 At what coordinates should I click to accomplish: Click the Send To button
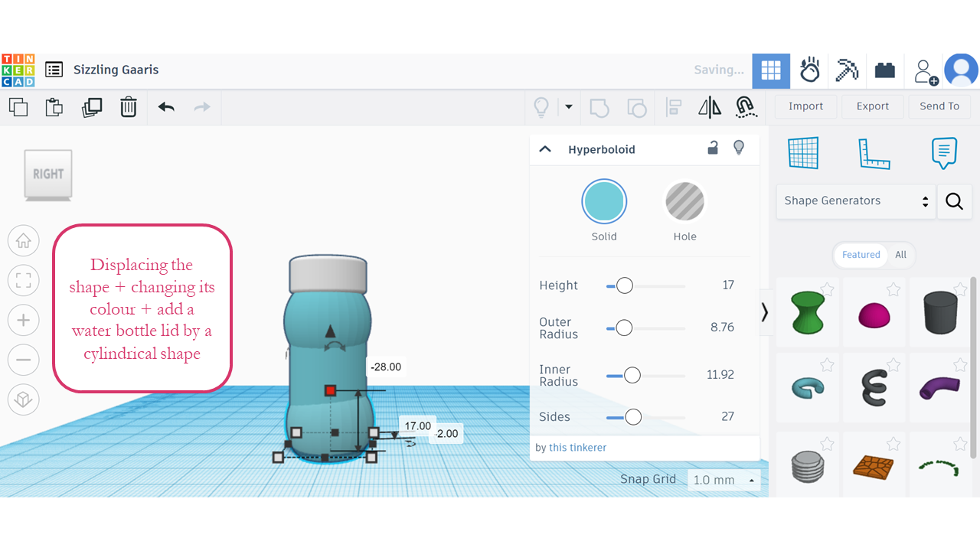pyautogui.click(x=939, y=106)
